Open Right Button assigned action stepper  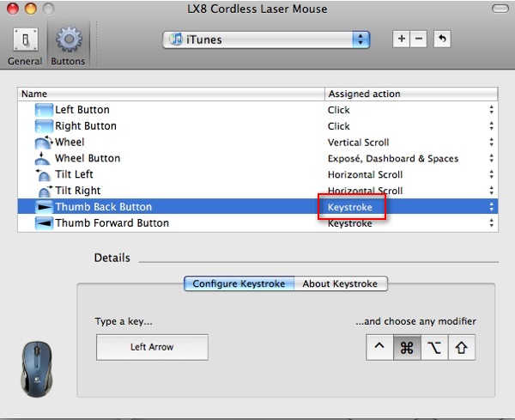coord(491,126)
